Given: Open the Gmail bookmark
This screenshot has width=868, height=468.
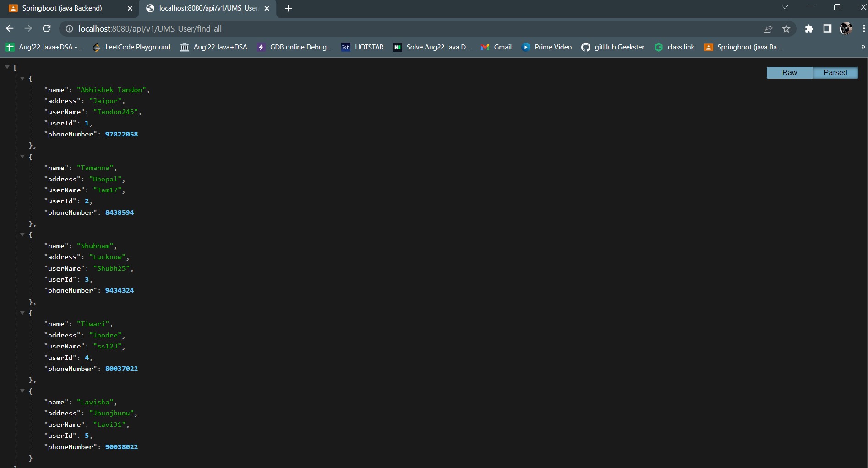Looking at the screenshot, I should 496,47.
